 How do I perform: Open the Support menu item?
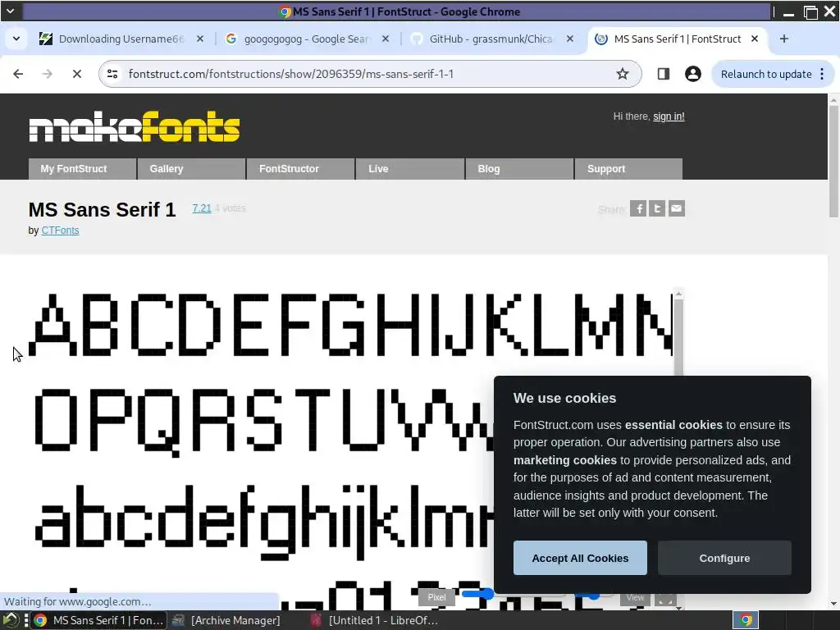[628, 169]
